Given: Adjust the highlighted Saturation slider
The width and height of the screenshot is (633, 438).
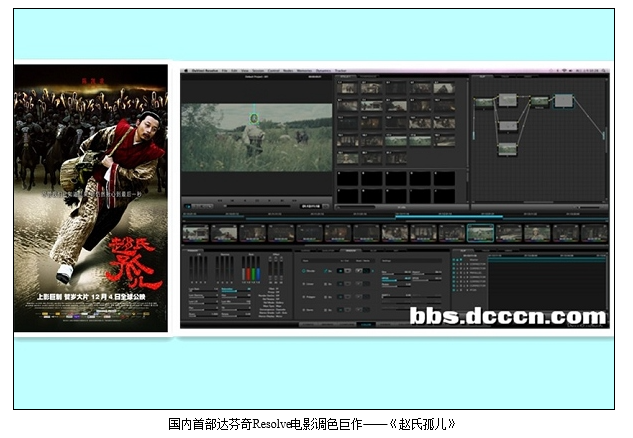Looking at the screenshot, I should click(236, 290).
